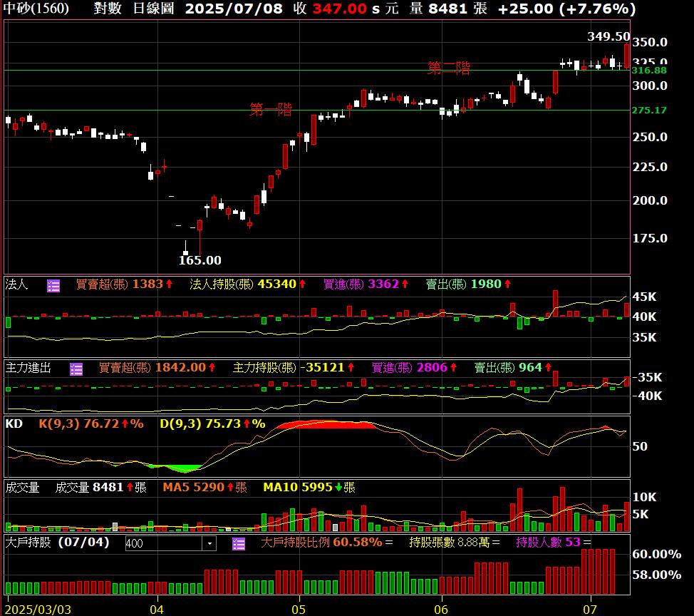The height and width of the screenshot is (616, 694).
Task: Click the 主力進出 panel title
Action: (29, 368)
